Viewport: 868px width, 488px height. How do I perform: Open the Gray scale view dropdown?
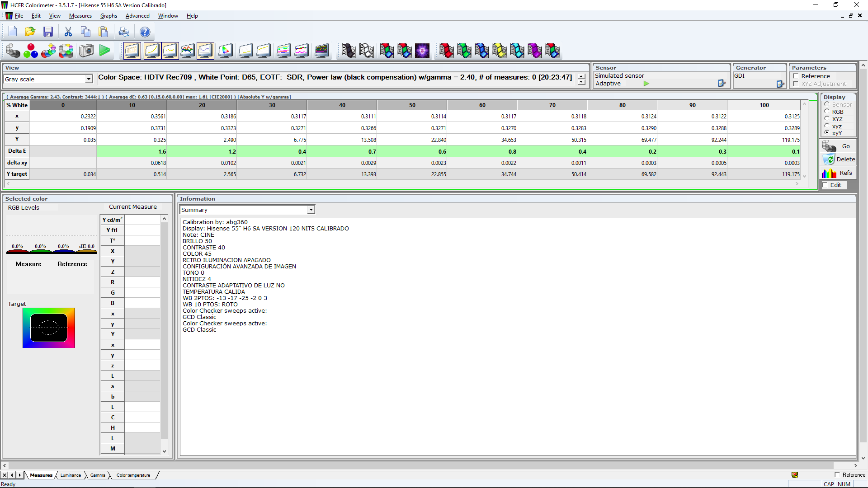89,79
